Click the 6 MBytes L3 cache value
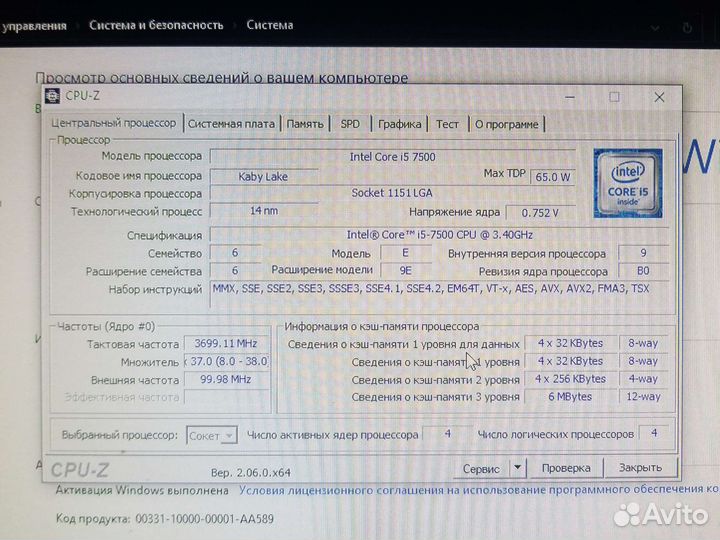This screenshot has width=720, height=540. click(x=570, y=397)
